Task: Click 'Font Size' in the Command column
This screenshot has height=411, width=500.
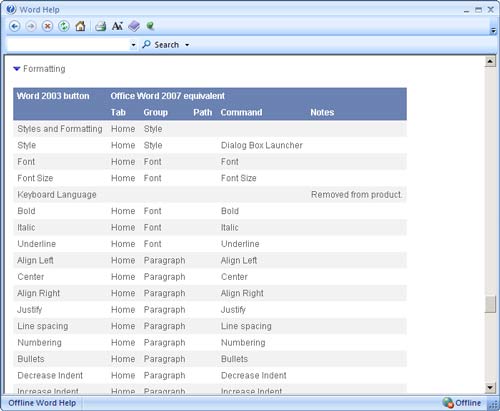Action: [x=239, y=178]
